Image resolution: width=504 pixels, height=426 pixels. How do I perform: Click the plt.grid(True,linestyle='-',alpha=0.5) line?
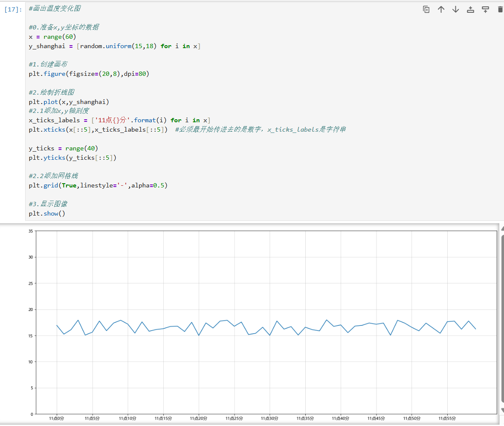[98, 185]
